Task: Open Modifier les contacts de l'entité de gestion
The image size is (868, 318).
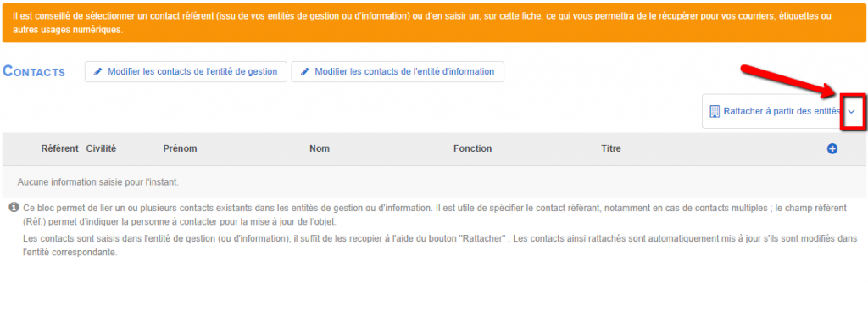Action: click(x=186, y=72)
